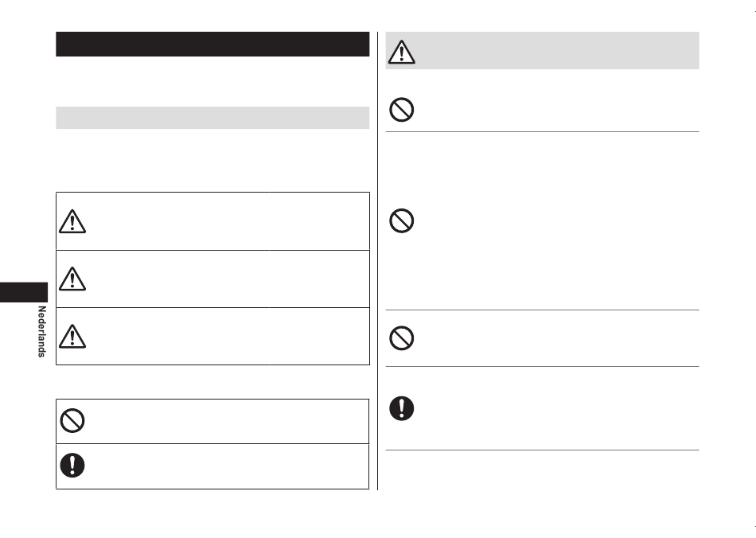
Task: Select the topmost prohibition symbol in the right column
Action: tap(401, 110)
